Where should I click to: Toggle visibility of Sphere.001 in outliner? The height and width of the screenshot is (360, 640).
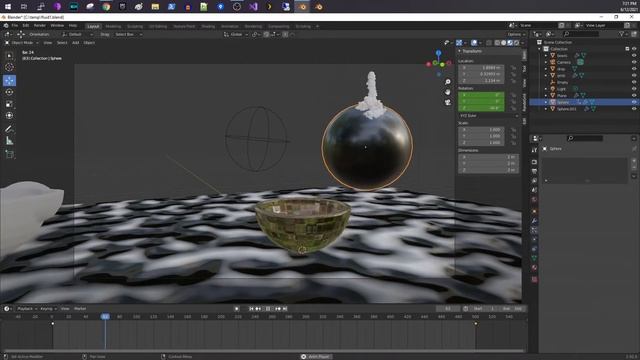pos(634,109)
